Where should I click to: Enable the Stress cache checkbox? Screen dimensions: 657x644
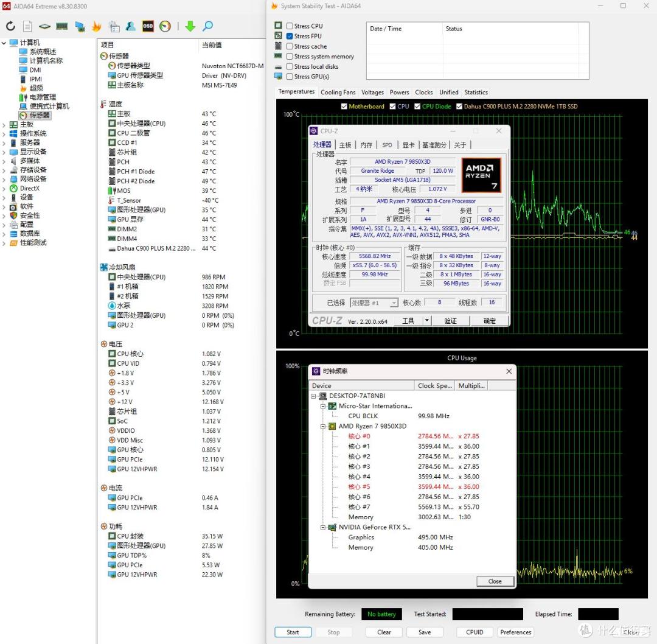290,46
